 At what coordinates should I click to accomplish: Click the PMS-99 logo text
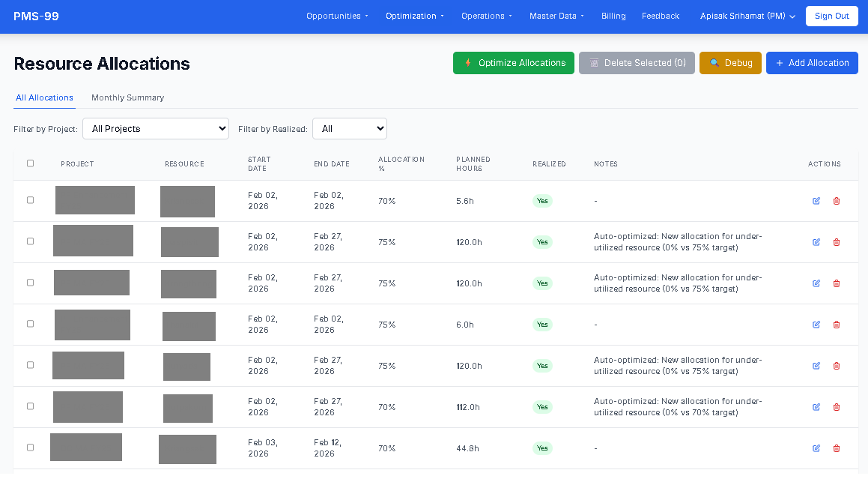pyautogui.click(x=36, y=16)
